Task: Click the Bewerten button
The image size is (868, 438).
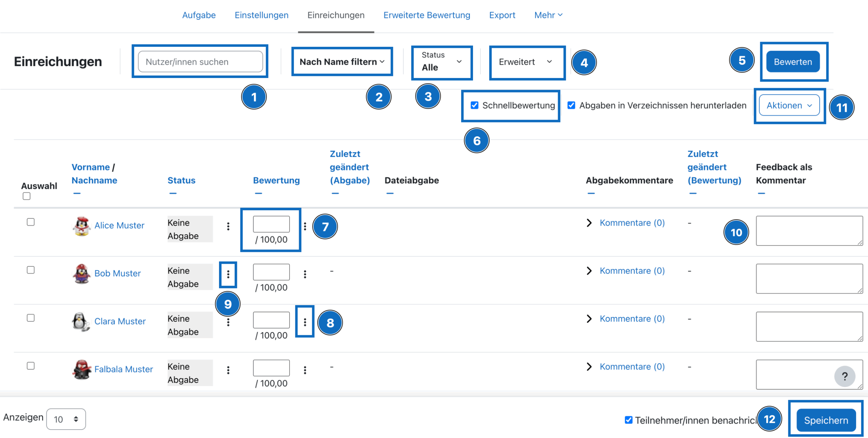Action: 793,62
